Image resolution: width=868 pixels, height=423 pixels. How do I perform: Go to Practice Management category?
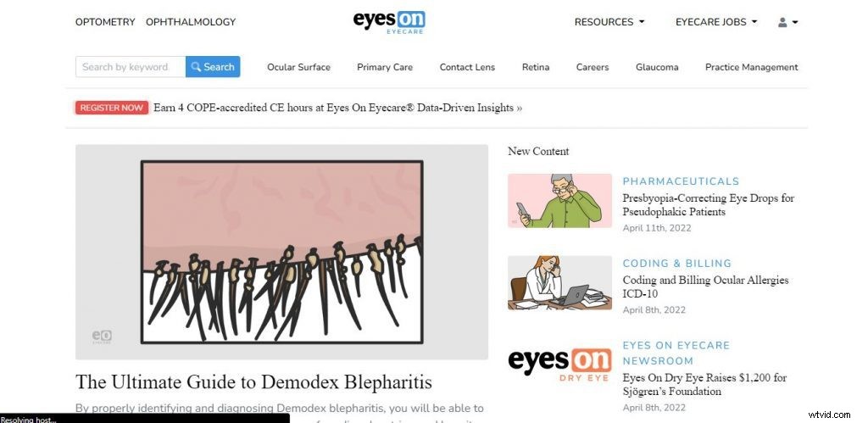click(751, 67)
